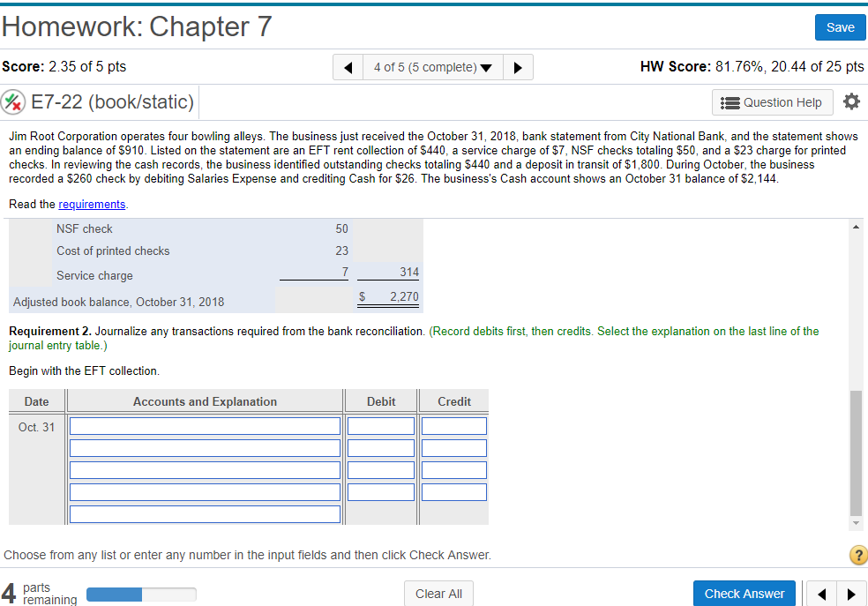Image resolution: width=868 pixels, height=606 pixels.
Task: Open the explanation dropdown on the last journal line
Action: click(205, 513)
